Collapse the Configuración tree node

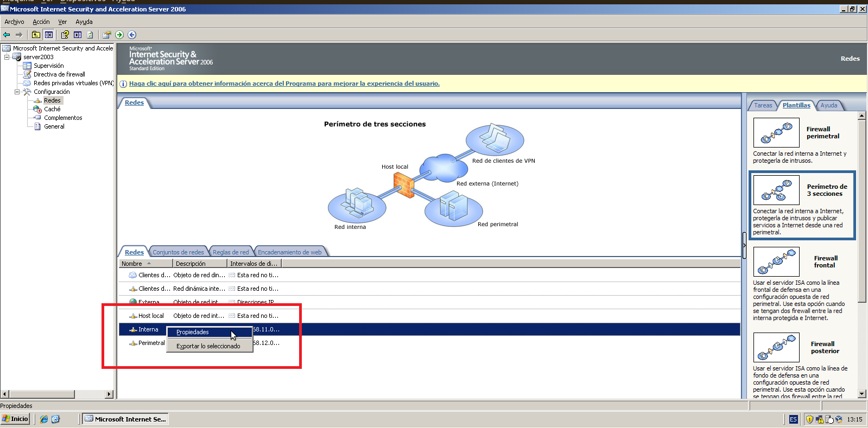tap(17, 92)
